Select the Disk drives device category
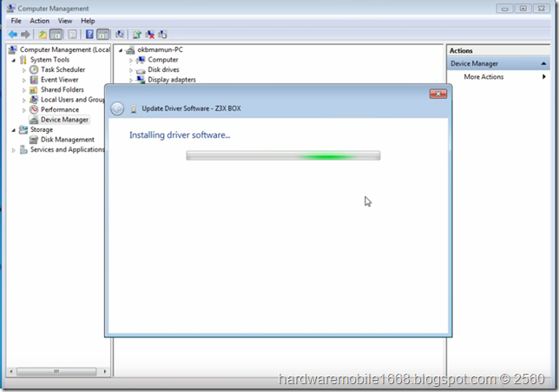The height and width of the screenshot is (392, 559). (163, 69)
